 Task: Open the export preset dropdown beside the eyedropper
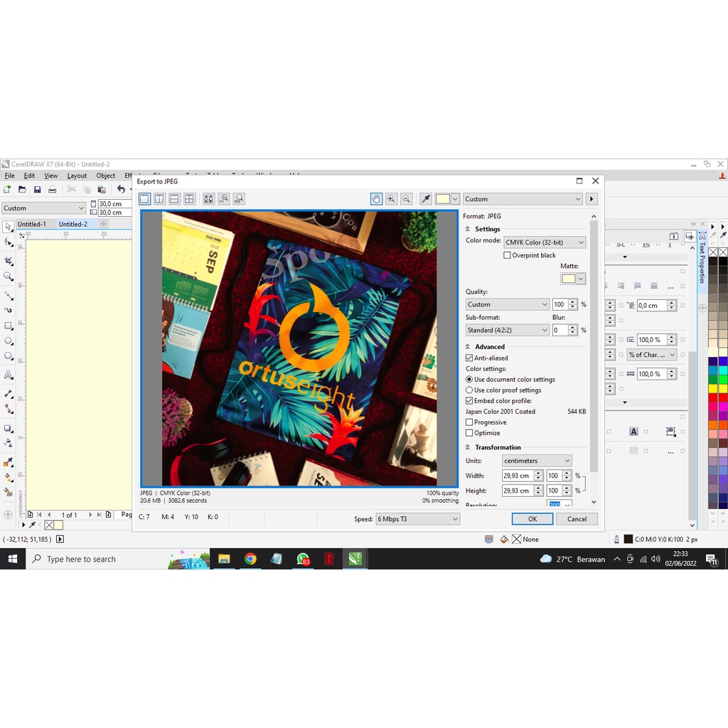[523, 199]
